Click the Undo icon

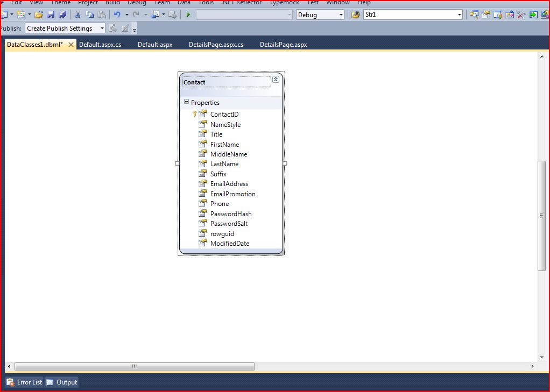tap(117, 15)
